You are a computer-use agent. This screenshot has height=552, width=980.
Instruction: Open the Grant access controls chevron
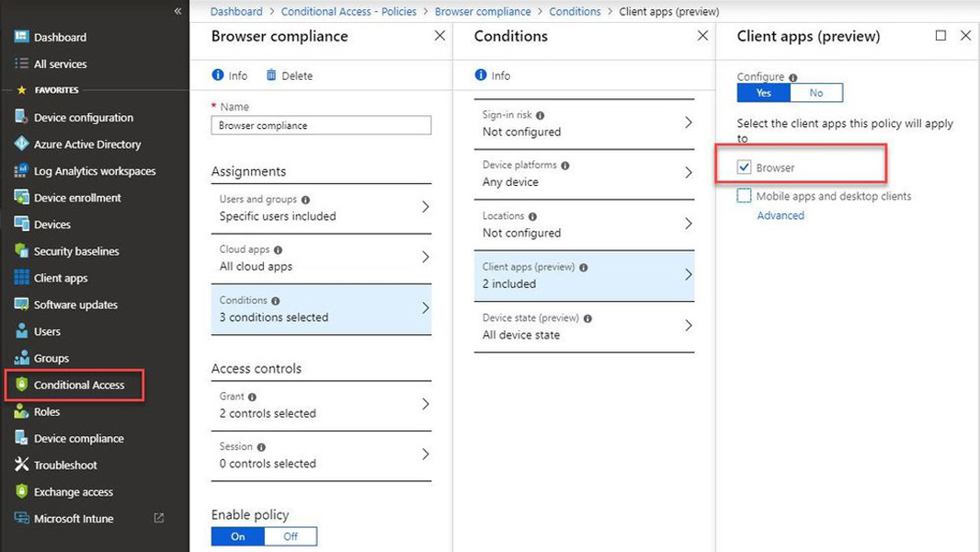tap(425, 404)
